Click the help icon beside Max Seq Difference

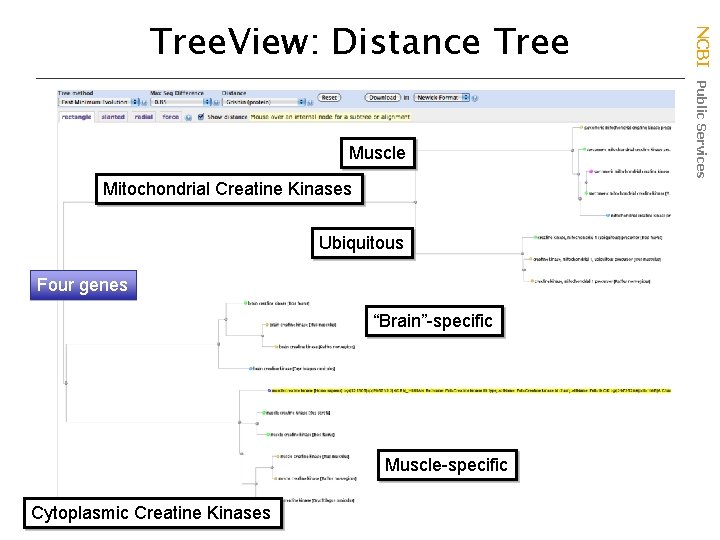pyautogui.click(x=216, y=102)
